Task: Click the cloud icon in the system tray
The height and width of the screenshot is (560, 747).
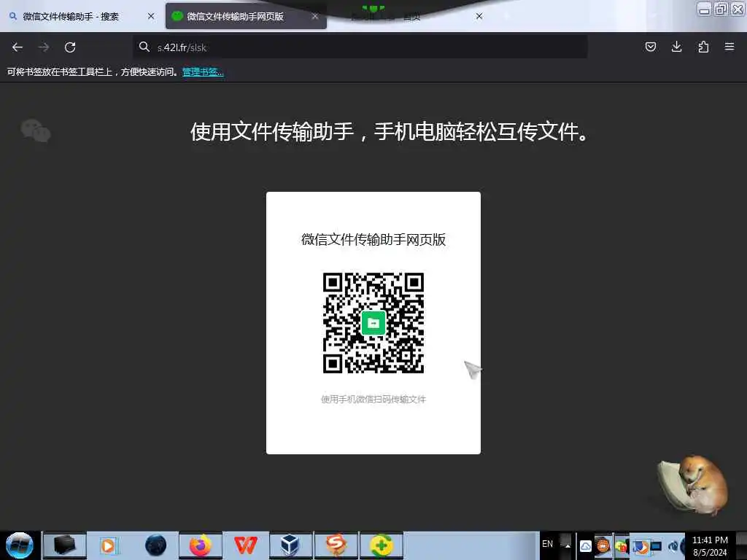Action: click(x=586, y=546)
